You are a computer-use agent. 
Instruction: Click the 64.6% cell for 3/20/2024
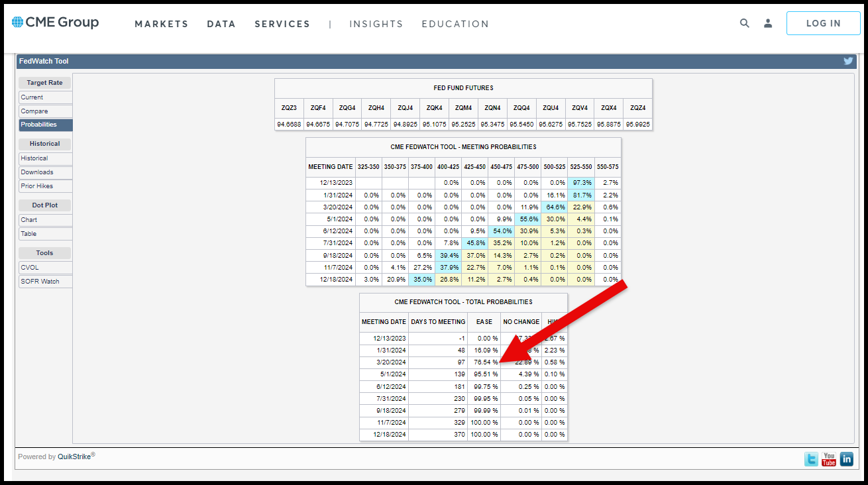pos(555,207)
